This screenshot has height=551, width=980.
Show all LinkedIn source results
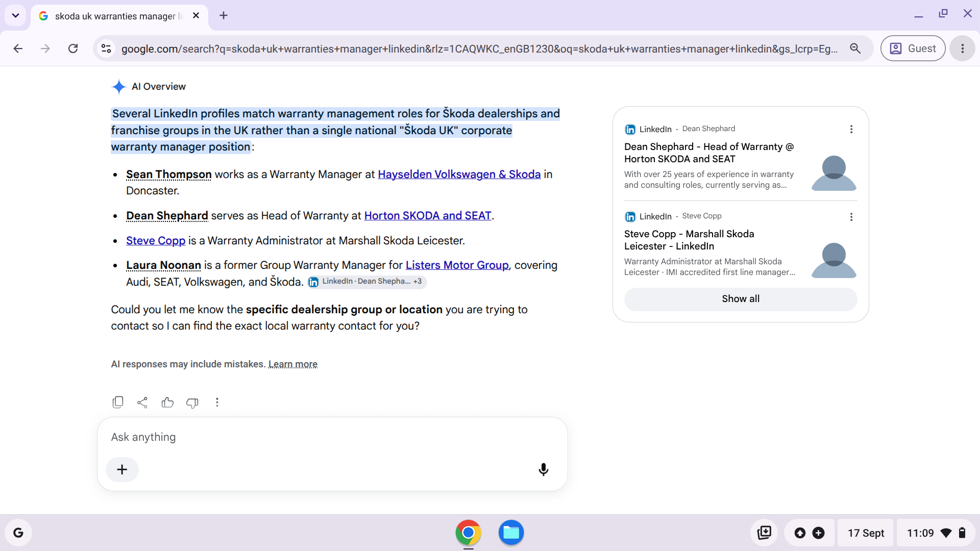[x=741, y=299]
